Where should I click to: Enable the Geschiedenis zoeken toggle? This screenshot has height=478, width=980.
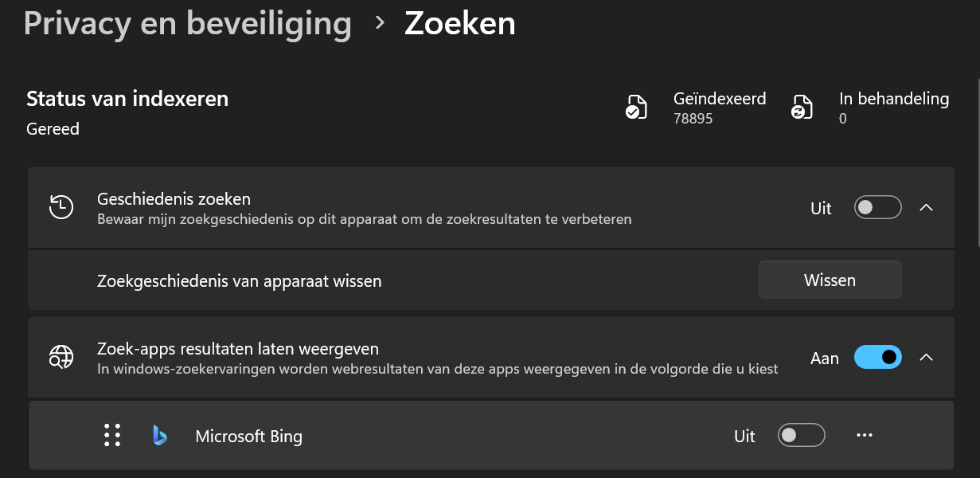click(877, 207)
